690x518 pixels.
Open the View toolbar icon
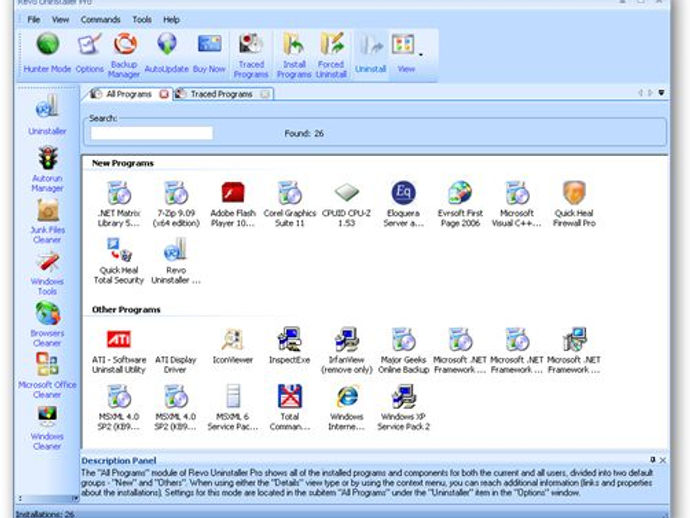pos(405,53)
